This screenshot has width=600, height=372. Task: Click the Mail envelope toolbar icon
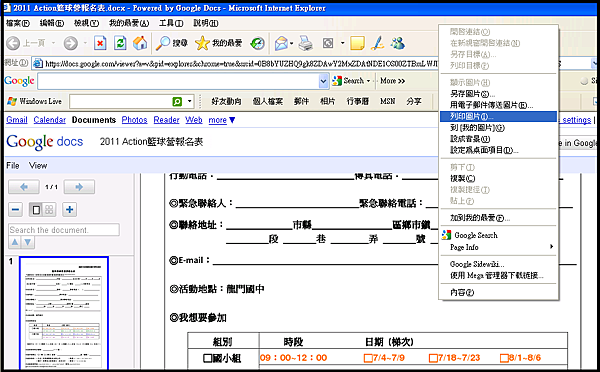pos(281,43)
